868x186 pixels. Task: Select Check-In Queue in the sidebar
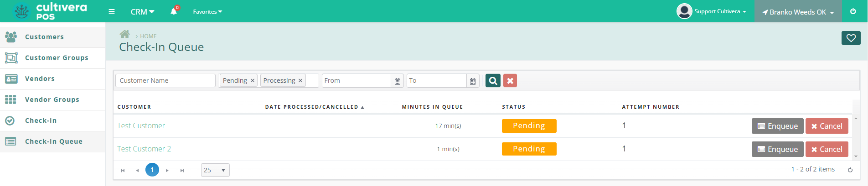pos(52,141)
